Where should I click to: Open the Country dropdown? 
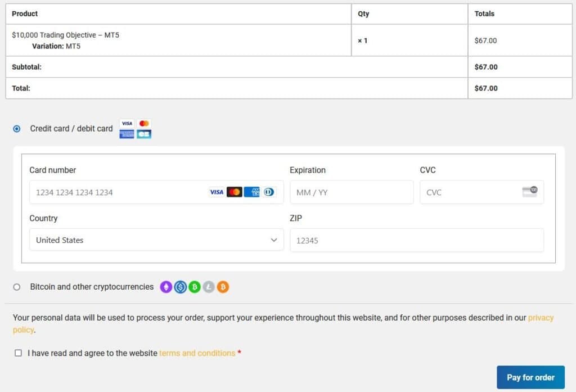pyautogui.click(x=155, y=240)
